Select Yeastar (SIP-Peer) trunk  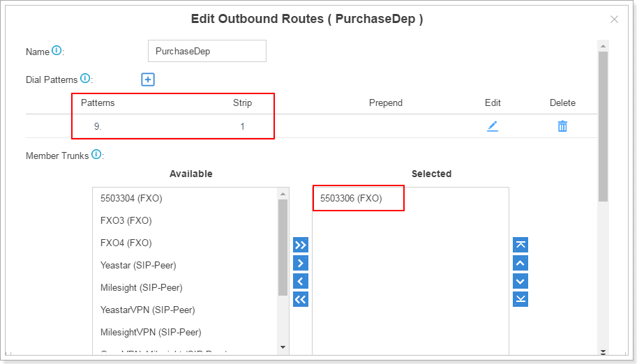(x=138, y=265)
